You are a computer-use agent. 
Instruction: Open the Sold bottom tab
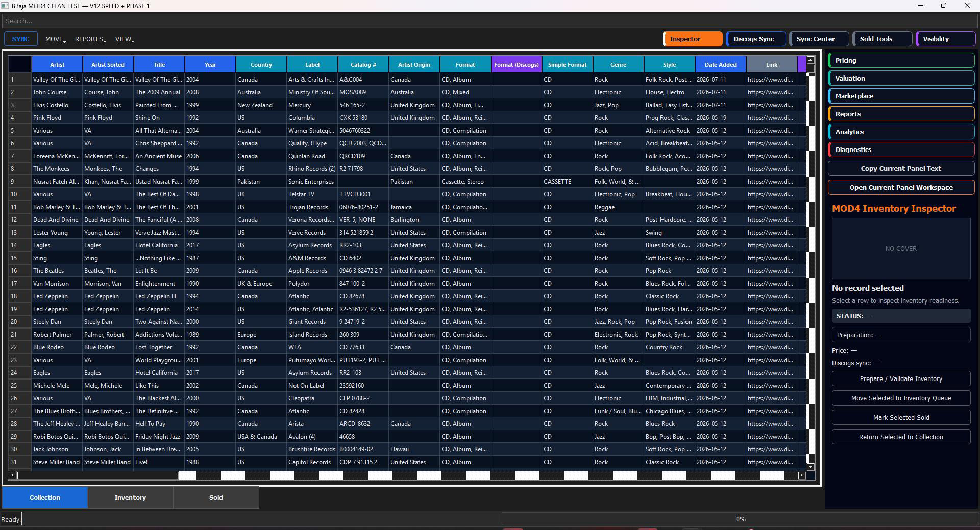tap(216, 497)
